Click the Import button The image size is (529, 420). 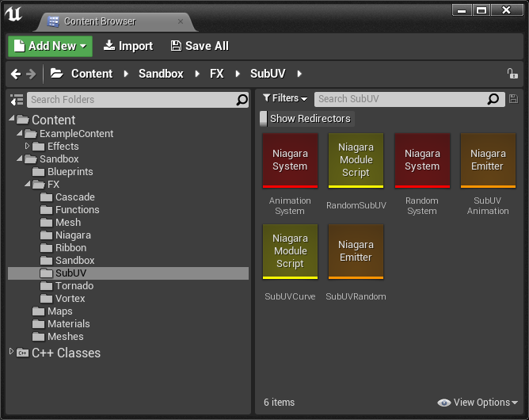pyautogui.click(x=127, y=46)
